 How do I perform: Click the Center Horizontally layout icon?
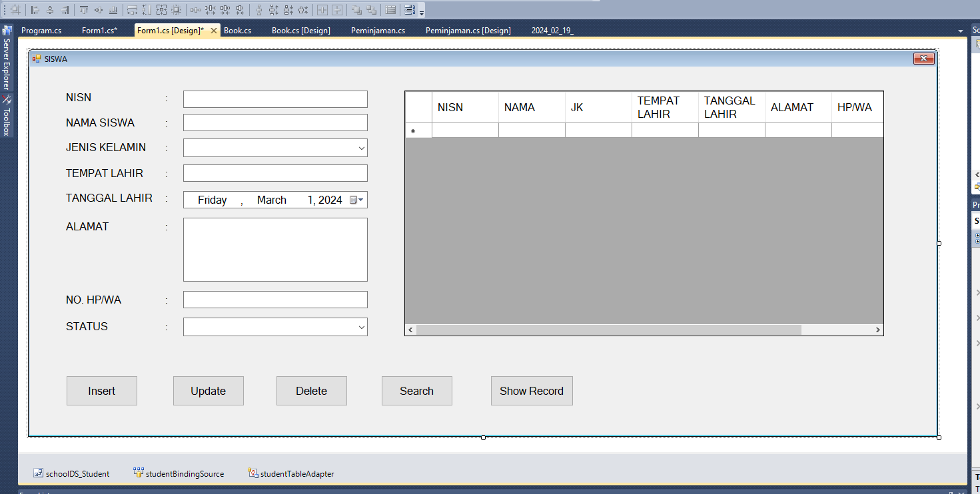[322, 10]
